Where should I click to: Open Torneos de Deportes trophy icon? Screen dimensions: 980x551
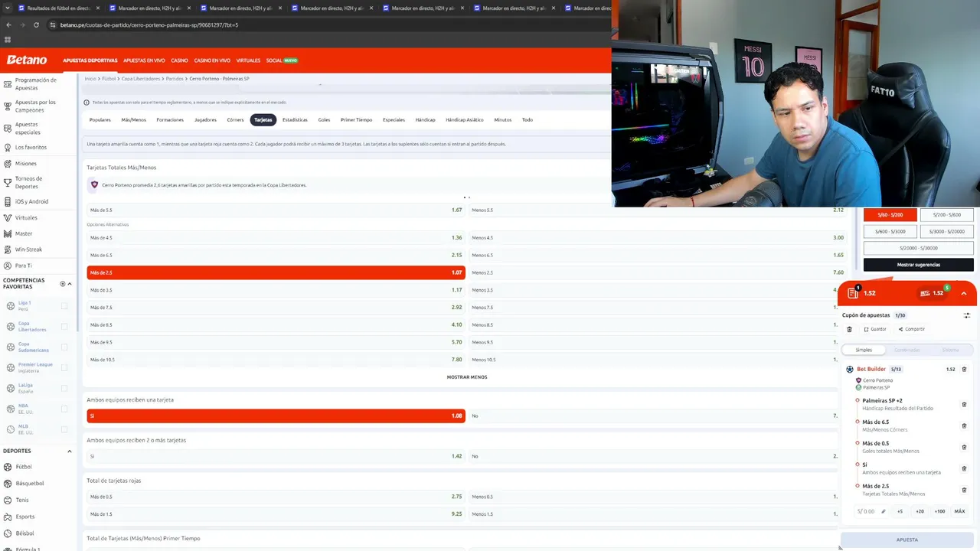8,182
